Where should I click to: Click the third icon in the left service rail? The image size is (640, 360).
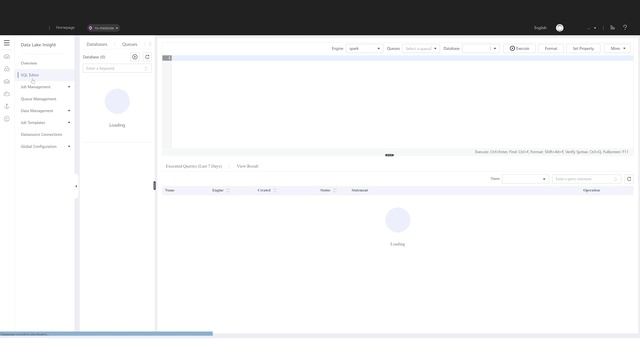click(x=7, y=81)
